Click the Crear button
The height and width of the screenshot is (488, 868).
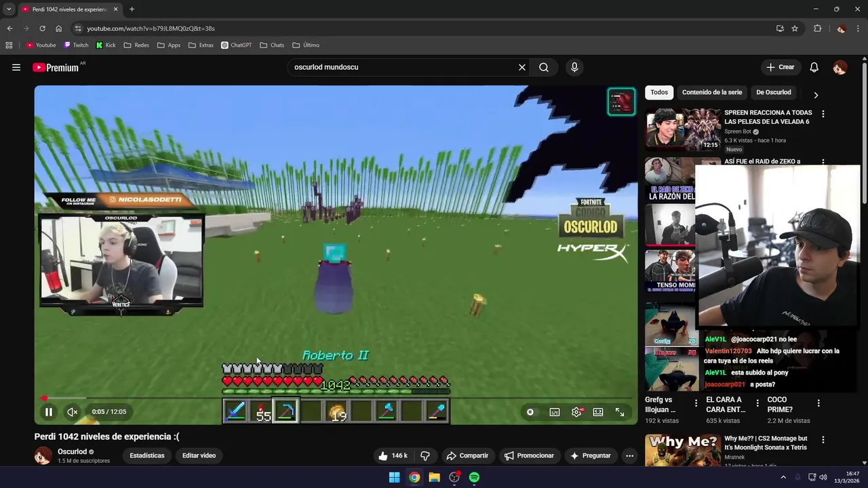(781, 67)
